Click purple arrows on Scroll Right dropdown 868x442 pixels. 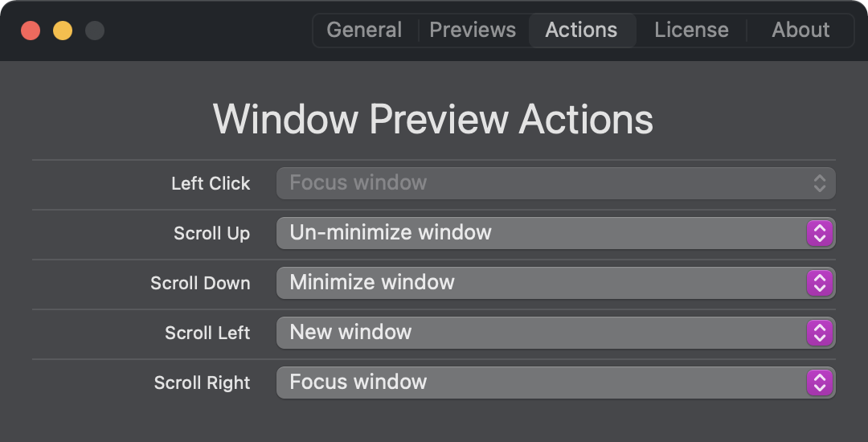pos(819,383)
